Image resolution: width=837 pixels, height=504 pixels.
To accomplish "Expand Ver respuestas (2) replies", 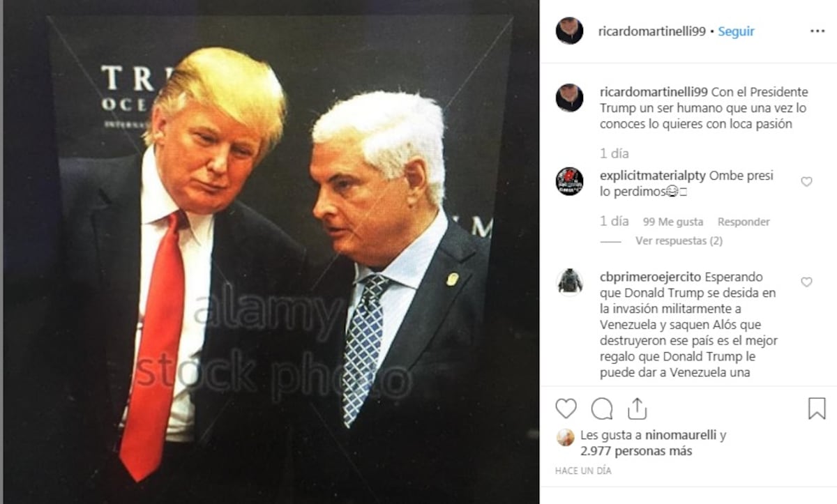I will [679, 240].
